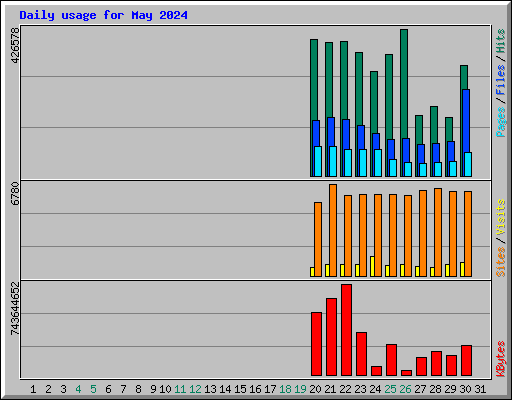Viewport: 512px width, 400px height.
Task: Click the yellow Visits bar for day 30
Action: [x=462, y=269]
